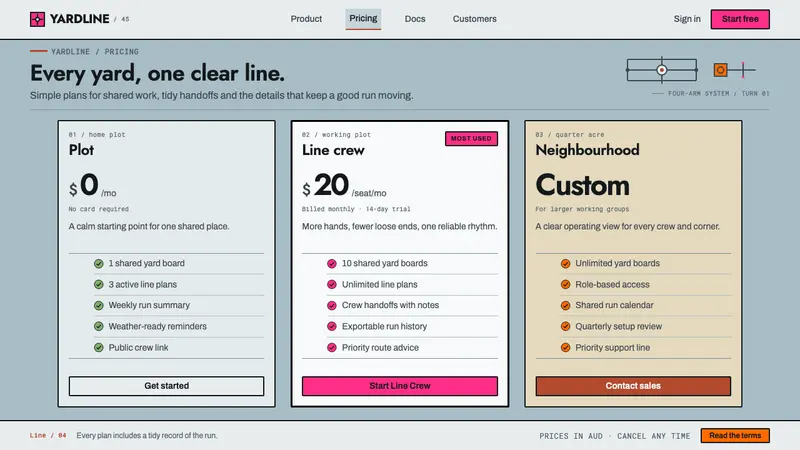Click the Sign in link
Viewport: 800px width, 450px height.
pos(687,19)
